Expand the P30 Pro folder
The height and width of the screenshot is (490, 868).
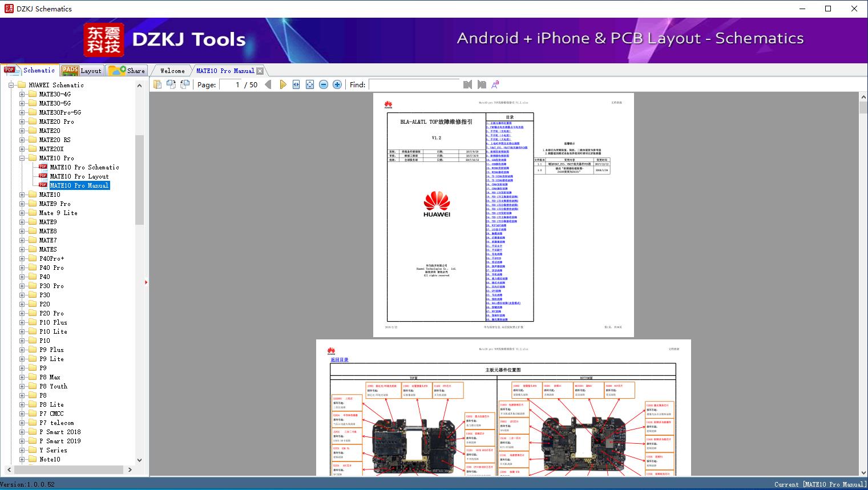click(22, 286)
